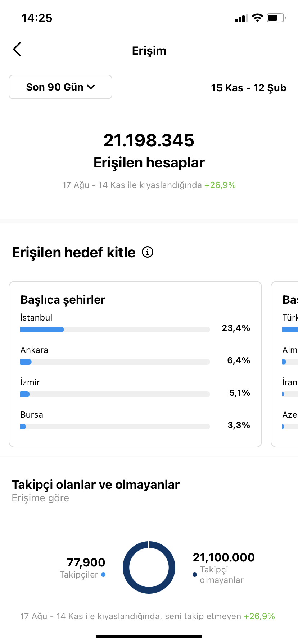298x644 pixels.
Task: Tap the dark blue Takipçi olmayanlar dot
Action: pos(195,575)
